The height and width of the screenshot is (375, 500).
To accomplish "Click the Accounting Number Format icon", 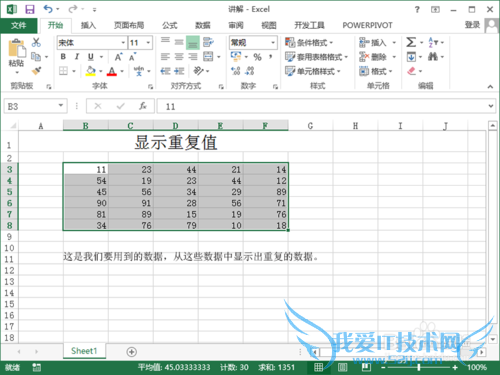I will pos(236,57).
